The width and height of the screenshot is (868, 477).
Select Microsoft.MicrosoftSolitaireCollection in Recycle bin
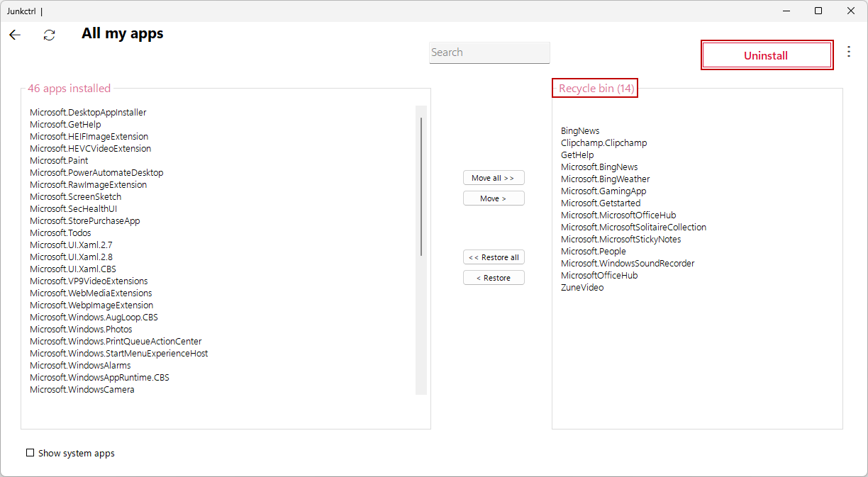[633, 228]
